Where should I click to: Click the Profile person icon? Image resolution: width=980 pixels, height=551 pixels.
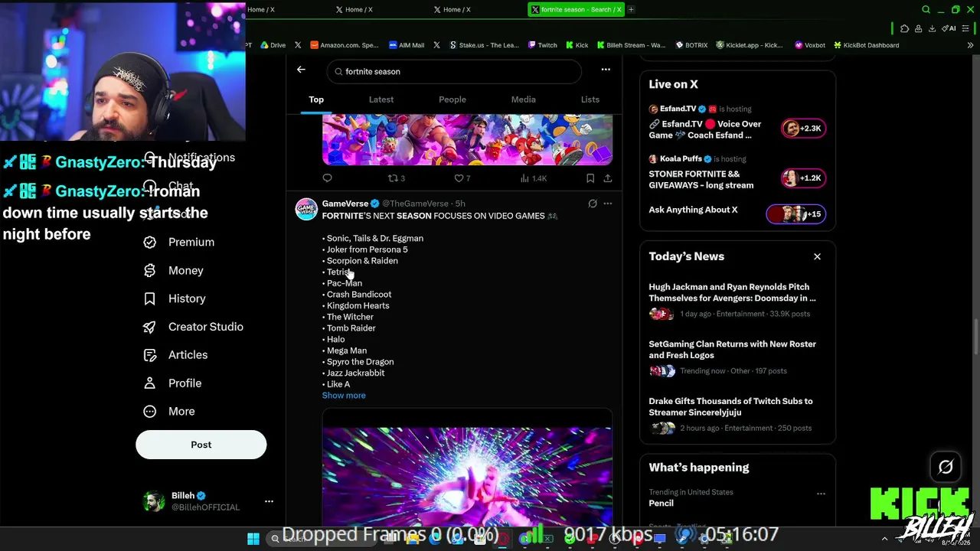(150, 383)
